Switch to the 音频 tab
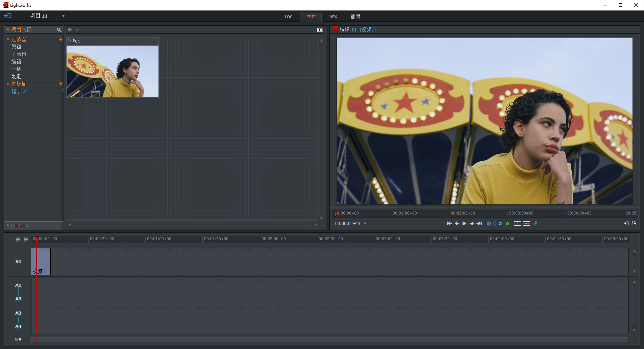Image resolution: width=644 pixels, height=349 pixels. 355,16
